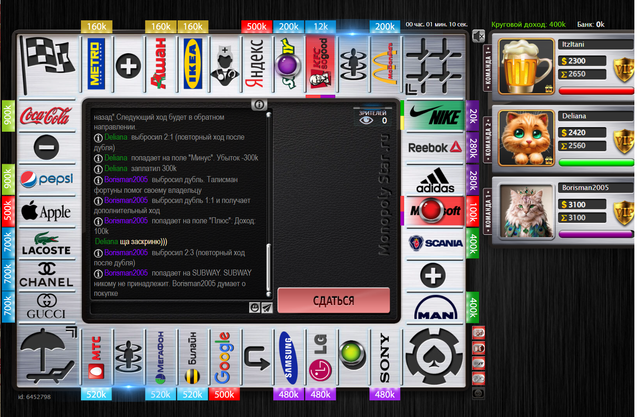Click the beach umbrella vacation corner
The image size is (640, 417).
click(47, 357)
